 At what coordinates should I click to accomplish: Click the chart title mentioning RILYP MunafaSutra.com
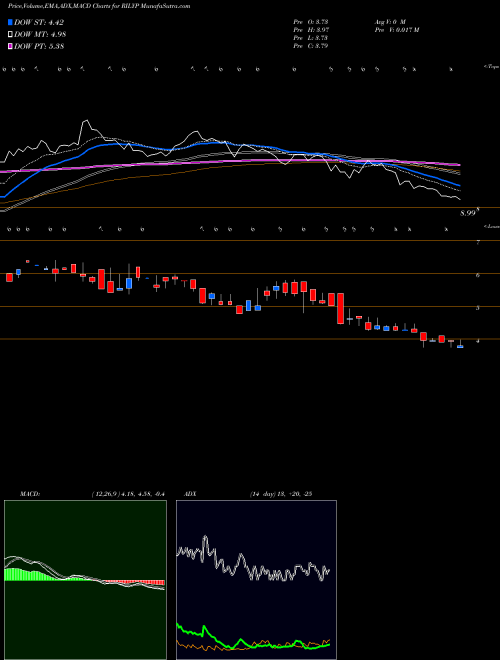tap(99, 6)
